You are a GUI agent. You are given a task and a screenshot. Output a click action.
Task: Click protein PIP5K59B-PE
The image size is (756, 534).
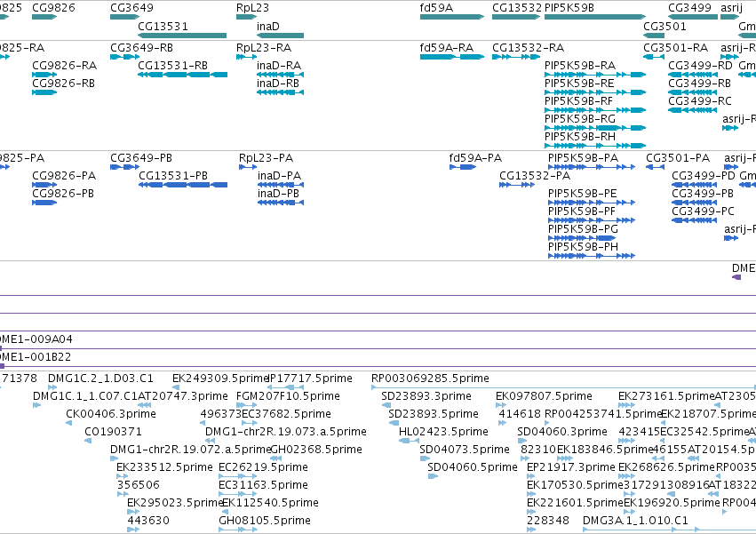pos(592,203)
